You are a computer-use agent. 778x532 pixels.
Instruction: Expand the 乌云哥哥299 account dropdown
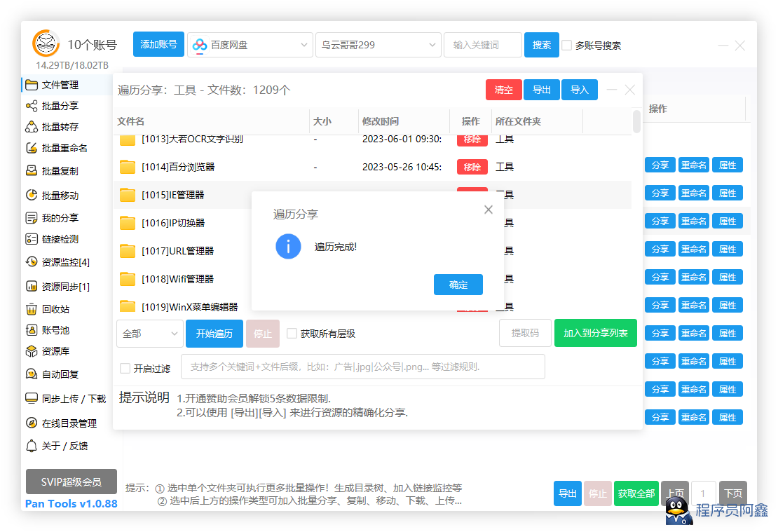378,45
